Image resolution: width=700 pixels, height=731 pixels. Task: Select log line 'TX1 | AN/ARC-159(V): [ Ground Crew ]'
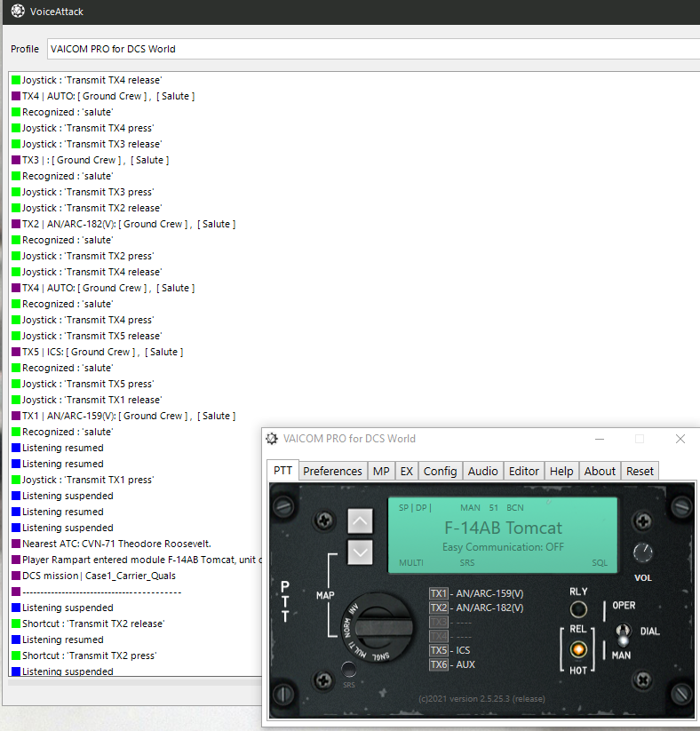(123, 416)
